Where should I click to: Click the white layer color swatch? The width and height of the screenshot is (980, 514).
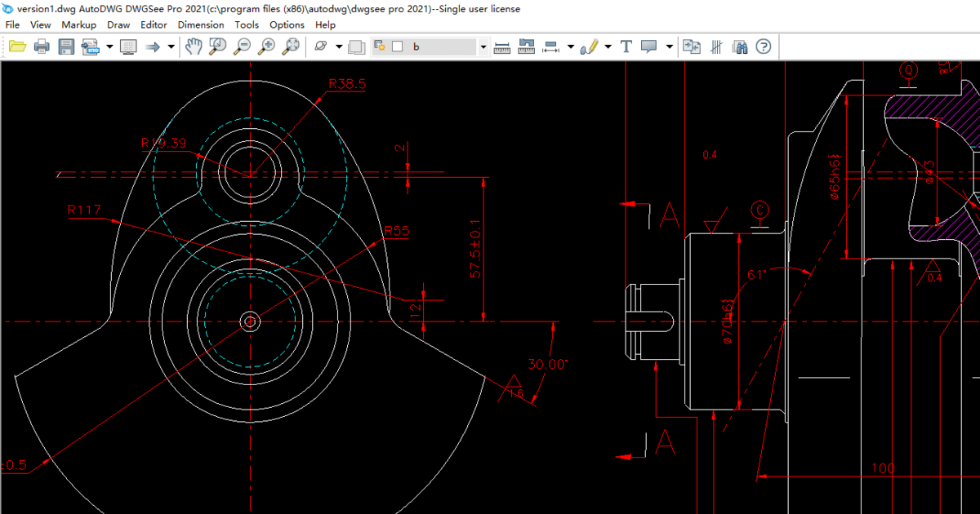pyautogui.click(x=398, y=47)
